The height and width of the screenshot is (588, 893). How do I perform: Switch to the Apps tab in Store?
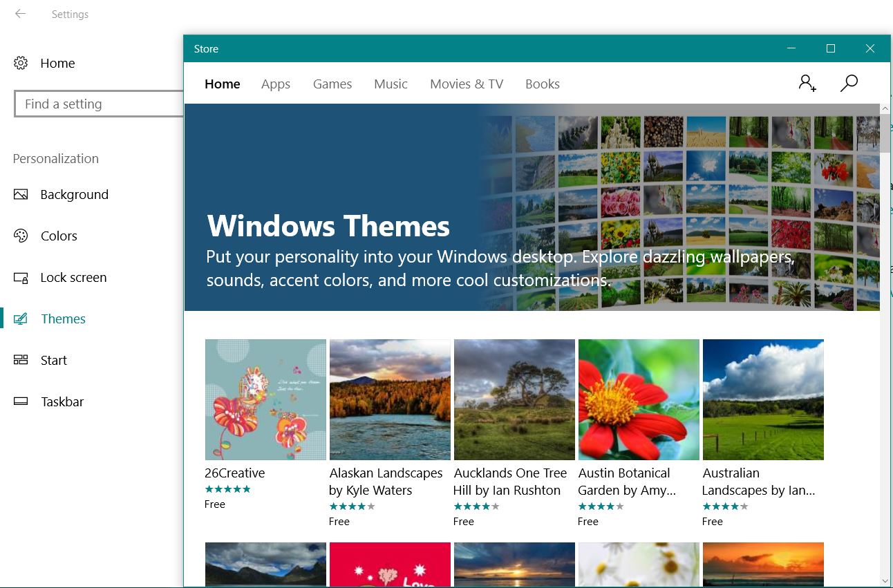point(276,84)
